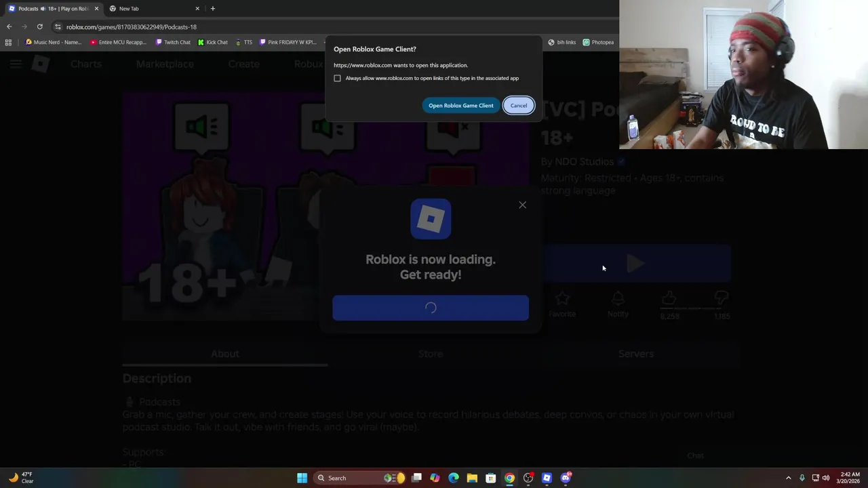Open the Kick Chat bookmark
The height and width of the screenshot is (488, 868).
click(213, 42)
